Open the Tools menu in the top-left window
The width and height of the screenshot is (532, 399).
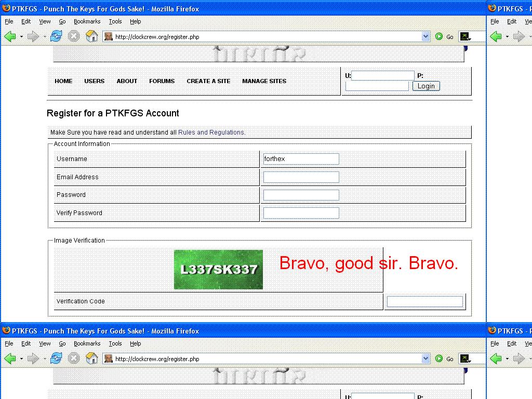[115, 21]
